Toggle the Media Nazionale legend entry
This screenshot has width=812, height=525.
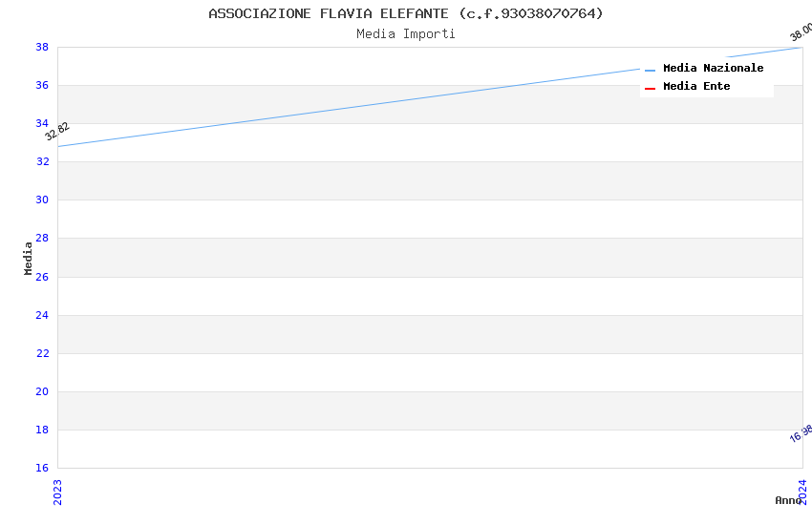pos(713,69)
